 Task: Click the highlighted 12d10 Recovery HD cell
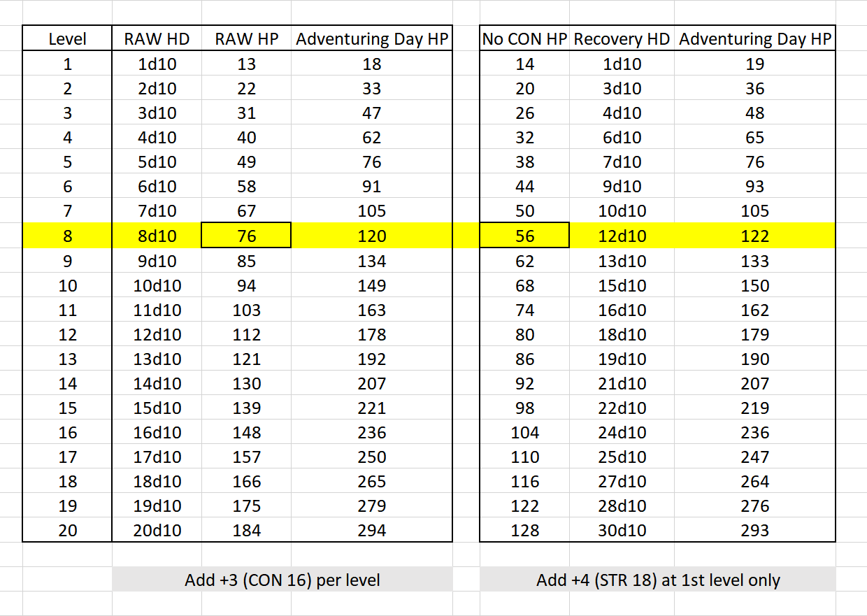pos(621,236)
